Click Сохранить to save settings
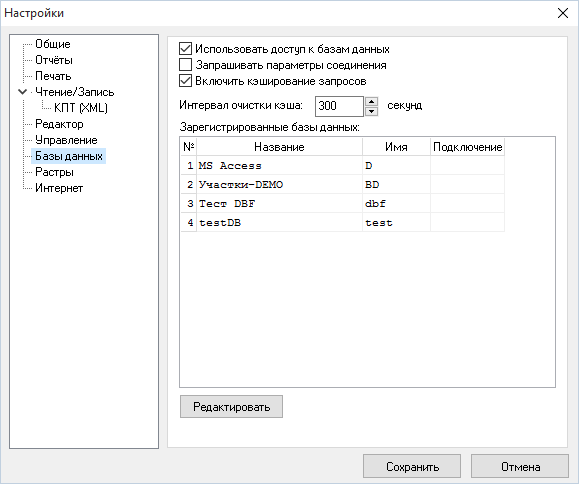Image resolution: width=579 pixels, height=484 pixels. tap(412, 466)
